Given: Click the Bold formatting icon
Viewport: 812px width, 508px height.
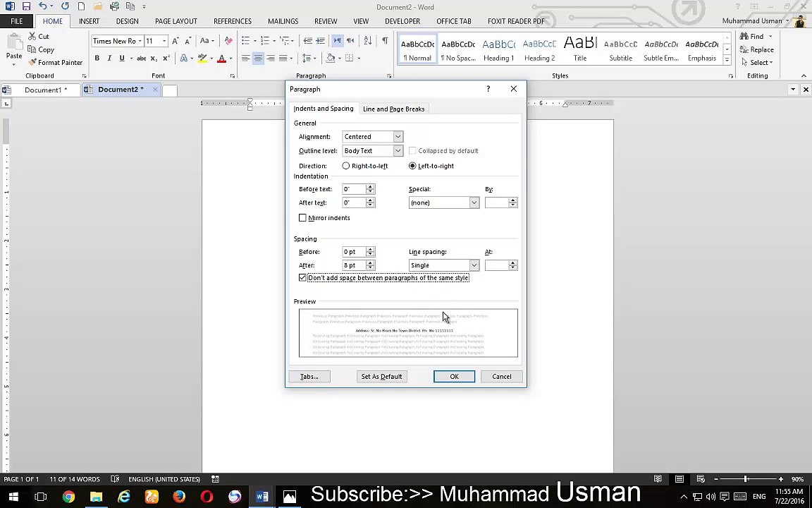Looking at the screenshot, I should [97, 59].
